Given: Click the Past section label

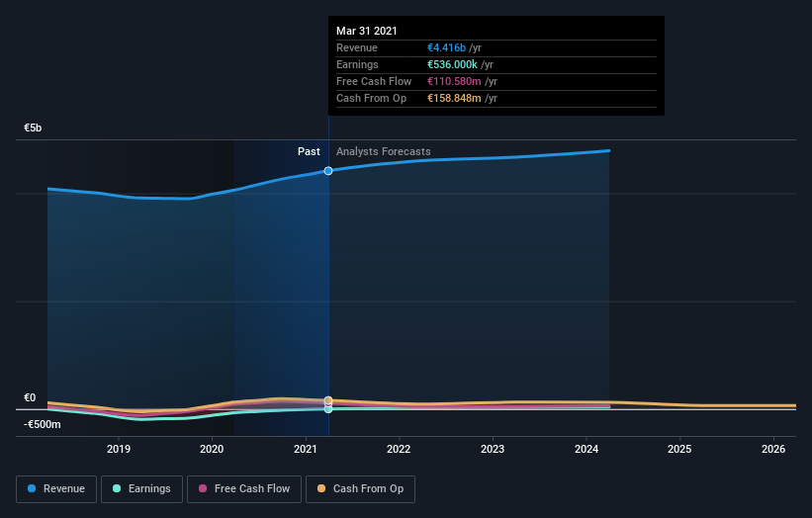Looking at the screenshot, I should (x=309, y=151).
